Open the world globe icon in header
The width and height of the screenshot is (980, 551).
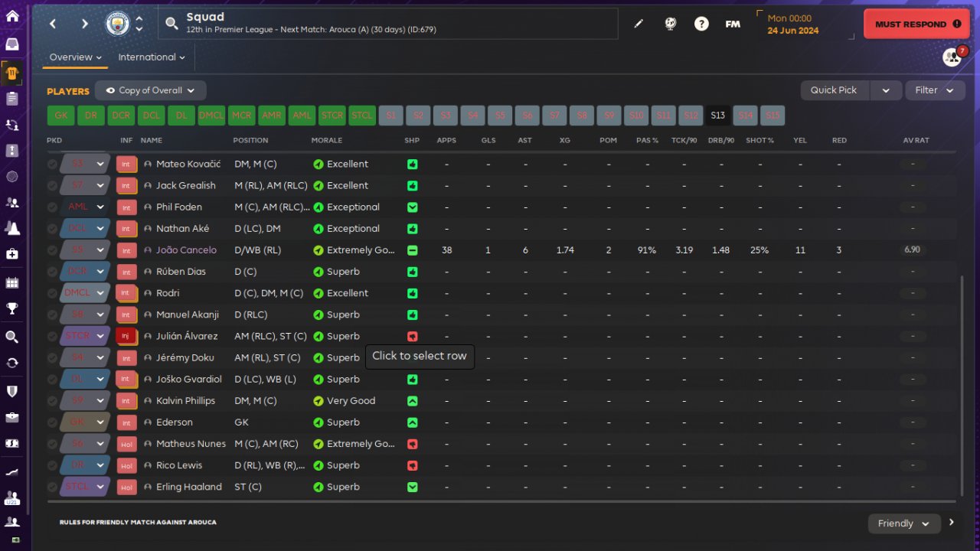tap(670, 24)
